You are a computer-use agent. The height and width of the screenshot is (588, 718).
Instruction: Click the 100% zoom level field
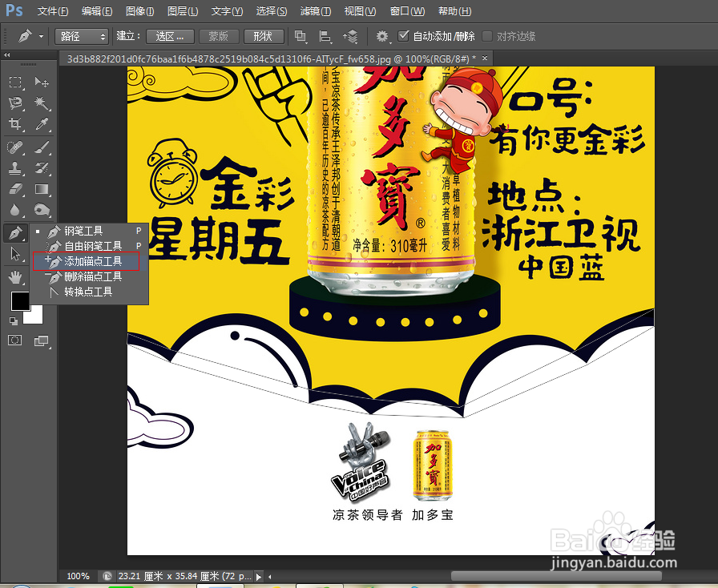click(79, 576)
